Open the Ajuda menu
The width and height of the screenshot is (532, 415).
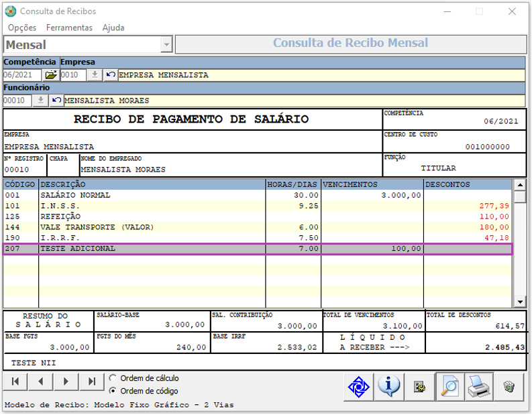tap(113, 27)
